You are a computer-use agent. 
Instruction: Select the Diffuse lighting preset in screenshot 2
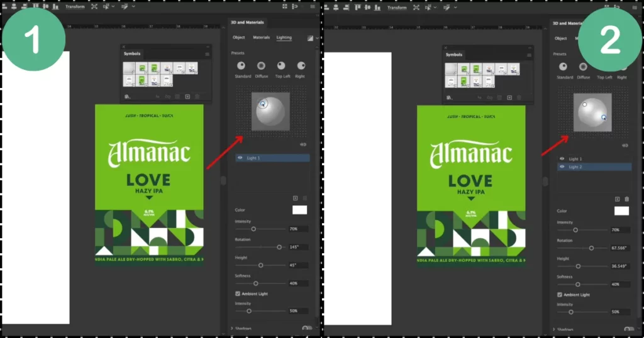tap(583, 67)
